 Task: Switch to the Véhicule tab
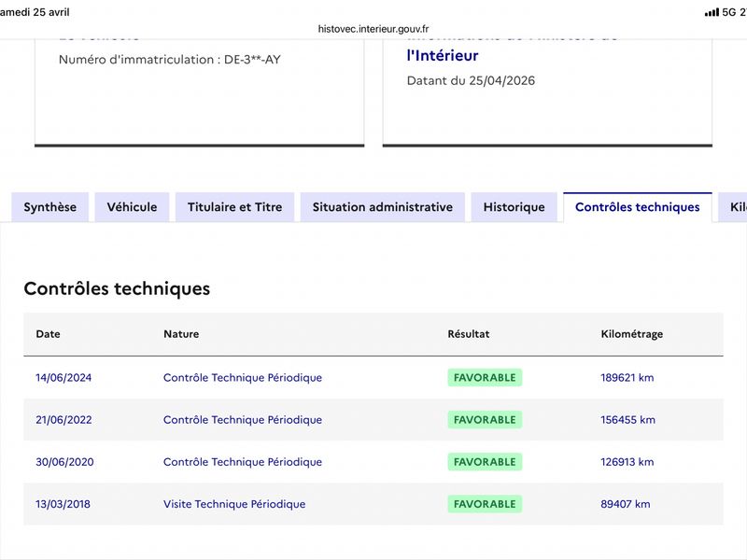[x=132, y=207]
